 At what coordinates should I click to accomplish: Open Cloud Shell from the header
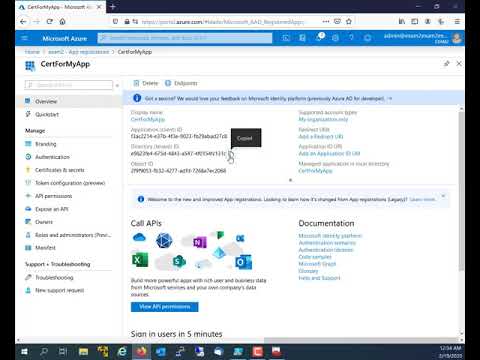click(x=286, y=38)
